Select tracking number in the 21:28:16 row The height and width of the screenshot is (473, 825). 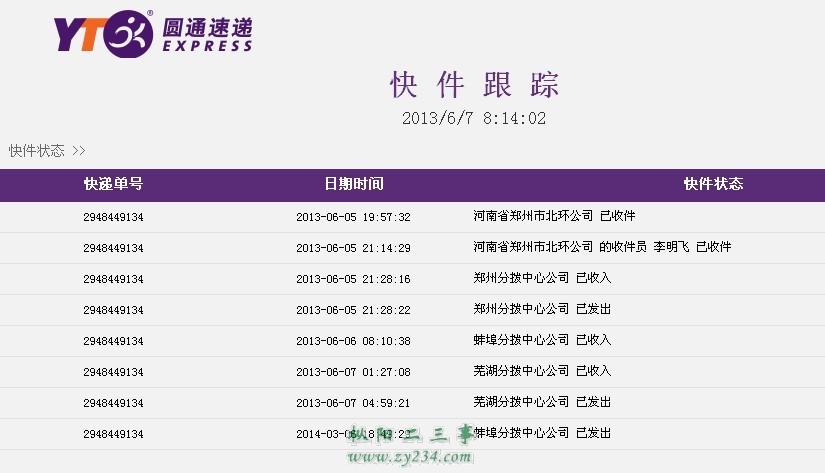pyautogui.click(x=113, y=279)
